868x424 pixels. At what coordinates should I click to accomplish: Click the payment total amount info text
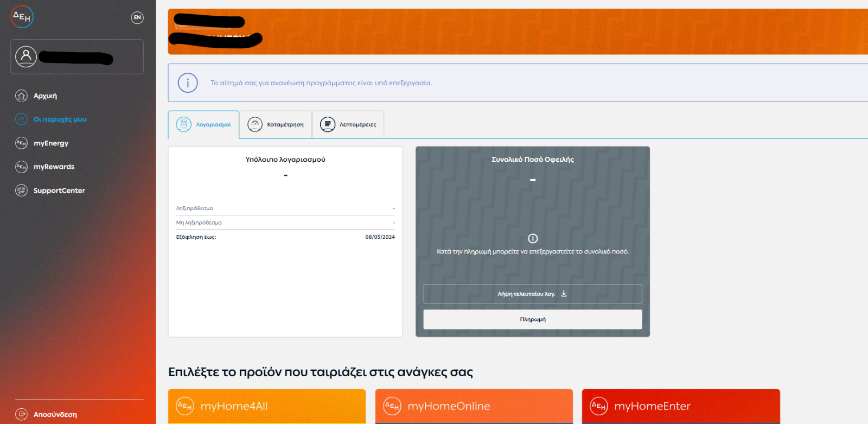533,252
